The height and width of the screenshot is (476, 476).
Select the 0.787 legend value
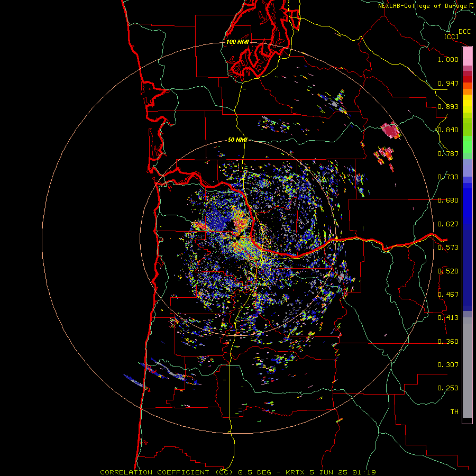448,153
